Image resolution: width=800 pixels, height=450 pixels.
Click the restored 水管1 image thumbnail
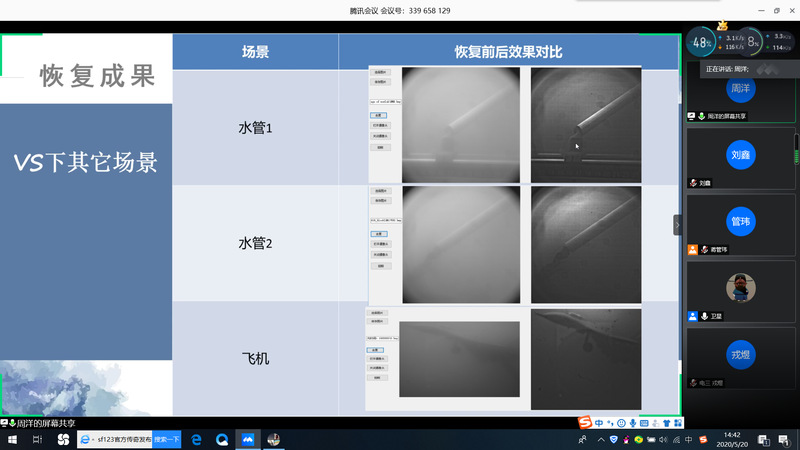(586, 125)
